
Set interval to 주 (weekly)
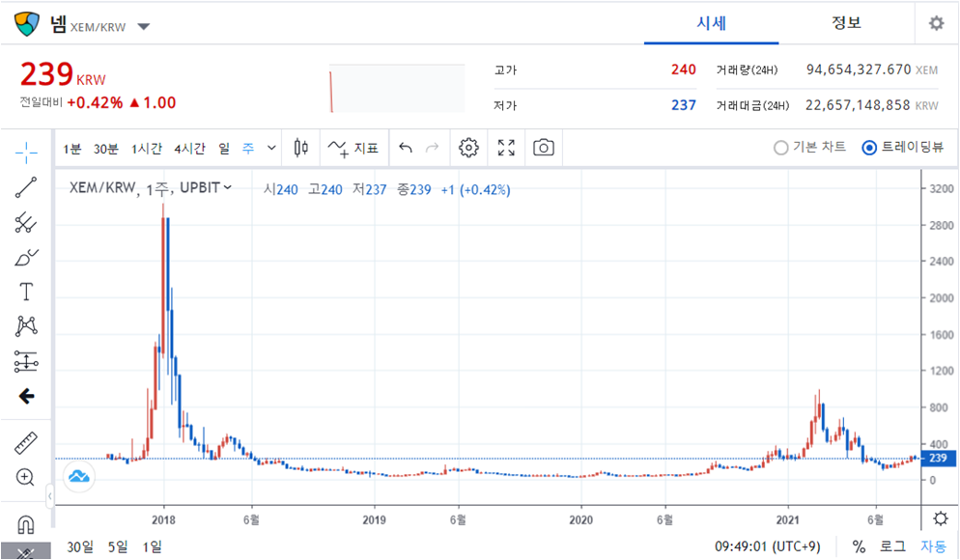click(248, 148)
